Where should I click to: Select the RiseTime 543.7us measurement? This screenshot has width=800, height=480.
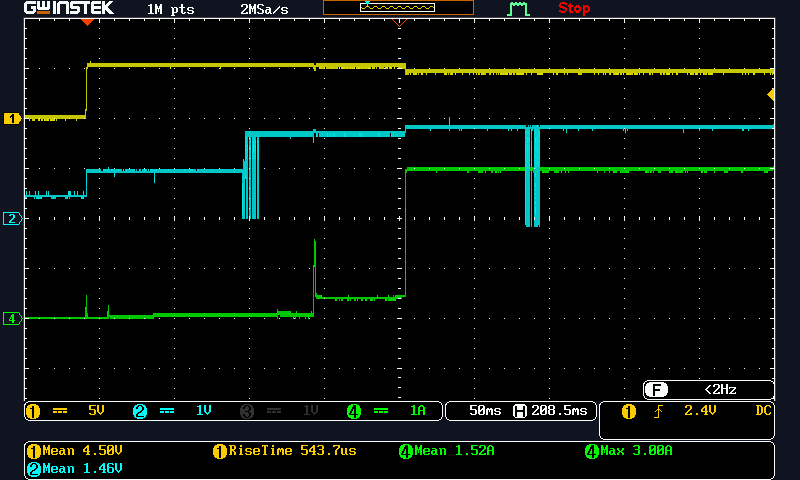click(x=285, y=451)
